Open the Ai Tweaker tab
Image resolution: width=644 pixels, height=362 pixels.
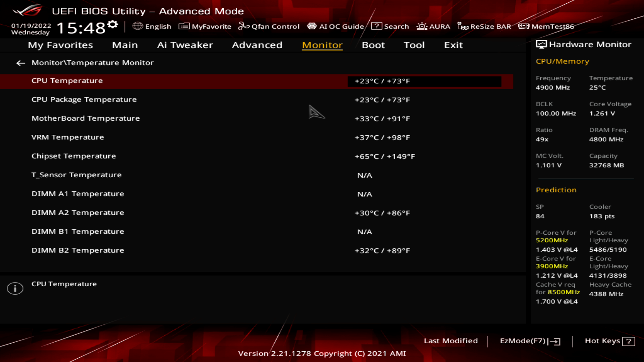click(185, 45)
